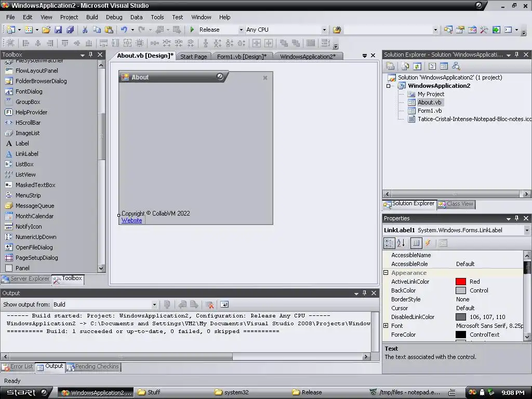Screen dimensions: 532x399
Task: Click the Save All toolbar icon
Action: coord(70,30)
